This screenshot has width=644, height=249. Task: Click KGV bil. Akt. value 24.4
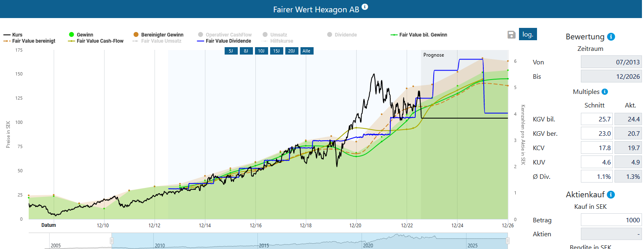628,119
